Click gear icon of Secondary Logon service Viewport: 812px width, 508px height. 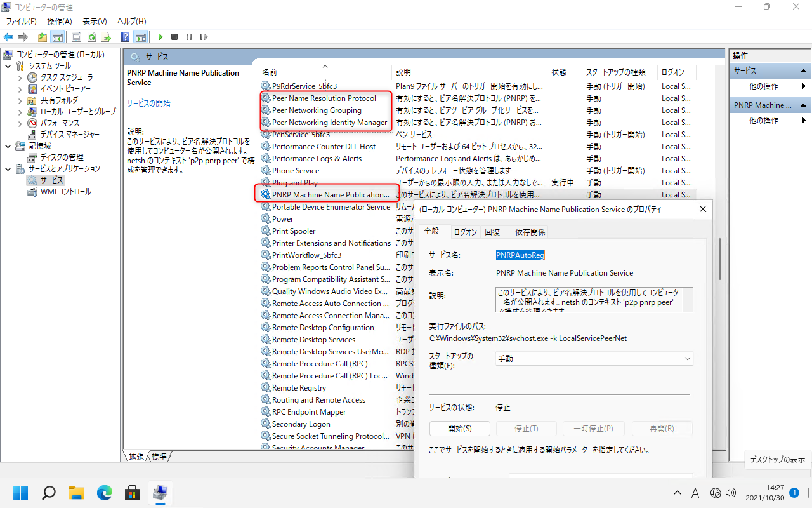265,424
